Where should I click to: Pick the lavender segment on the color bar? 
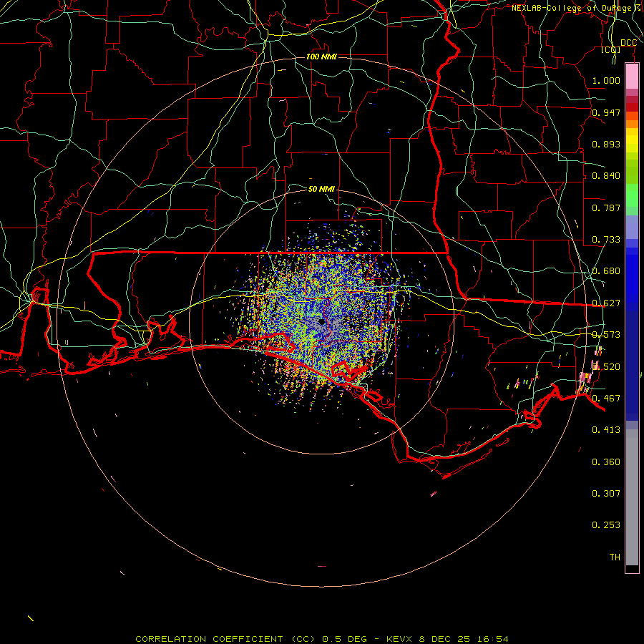[632, 228]
